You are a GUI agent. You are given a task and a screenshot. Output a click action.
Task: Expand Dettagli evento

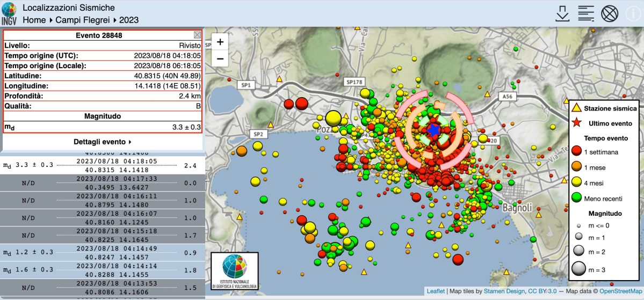103,142
